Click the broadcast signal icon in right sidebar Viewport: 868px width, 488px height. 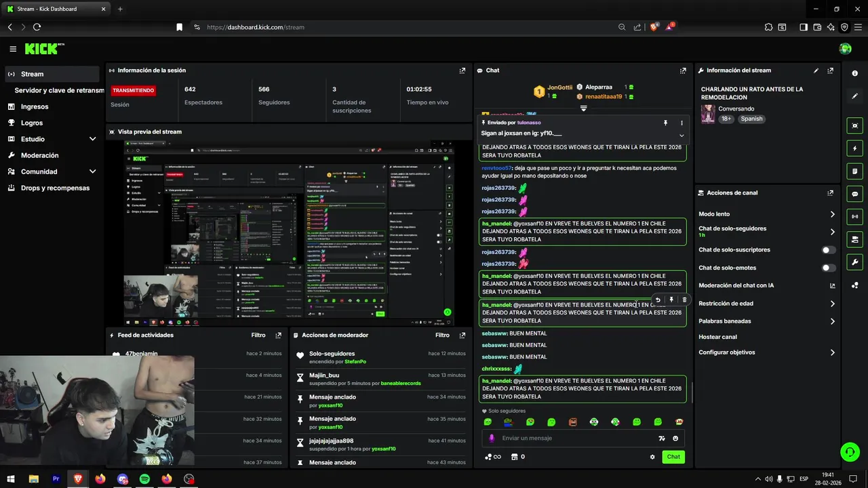(x=854, y=217)
